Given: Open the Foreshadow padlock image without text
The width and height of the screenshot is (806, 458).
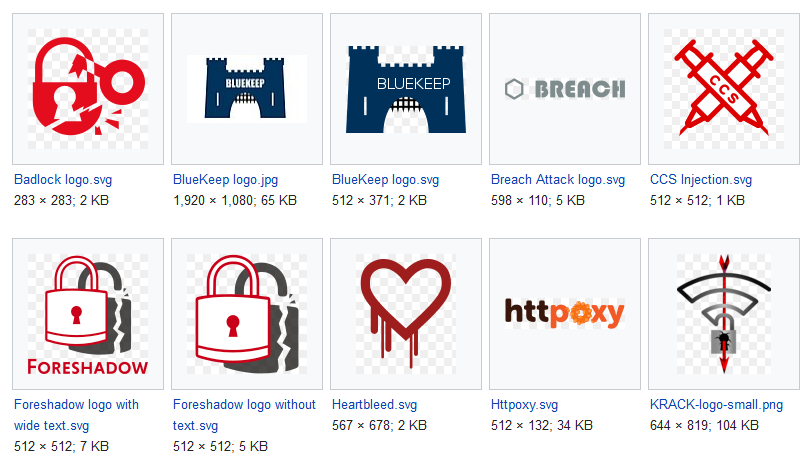Looking at the screenshot, I should tap(247, 314).
